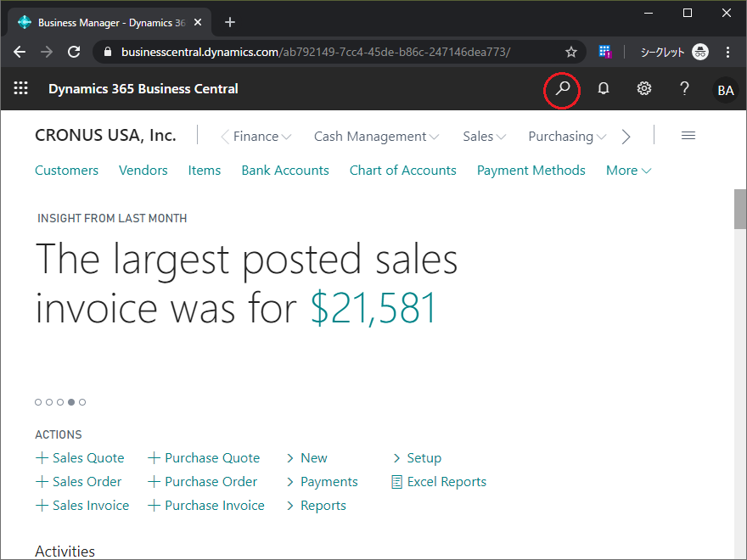Create a new Purchase Order

tap(203, 482)
